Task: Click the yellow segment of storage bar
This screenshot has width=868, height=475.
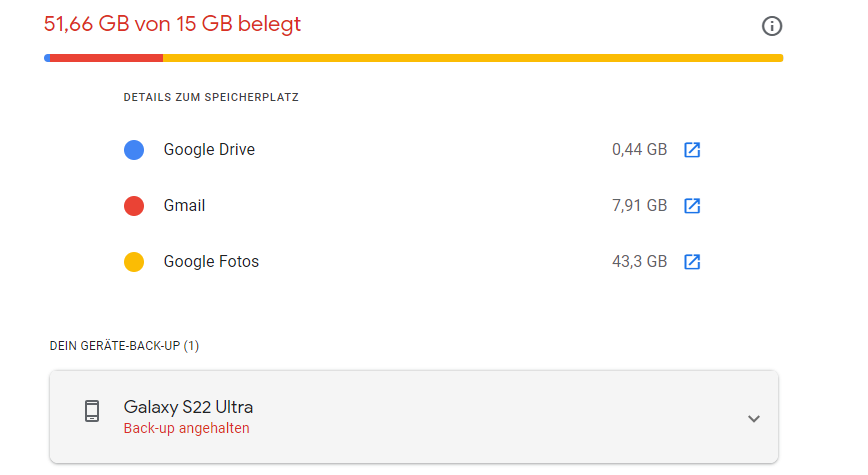Action: (x=470, y=57)
